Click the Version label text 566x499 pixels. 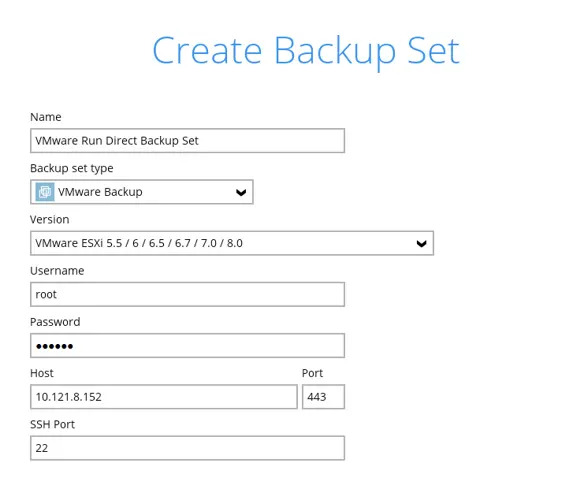(x=49, y=220)
